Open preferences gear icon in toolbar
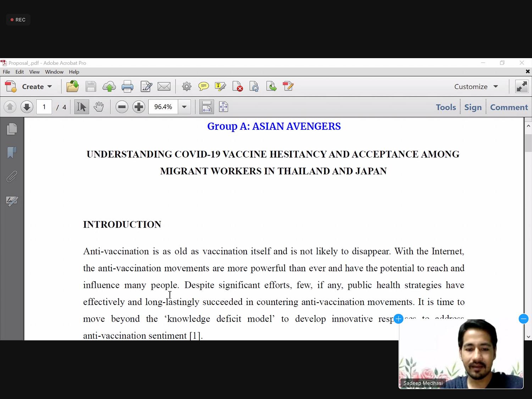 click(187, 87)
